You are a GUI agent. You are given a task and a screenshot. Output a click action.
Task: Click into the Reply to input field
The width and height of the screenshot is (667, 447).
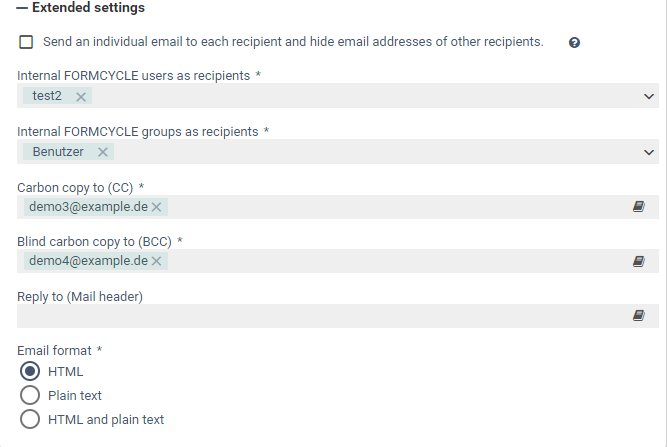320,316
